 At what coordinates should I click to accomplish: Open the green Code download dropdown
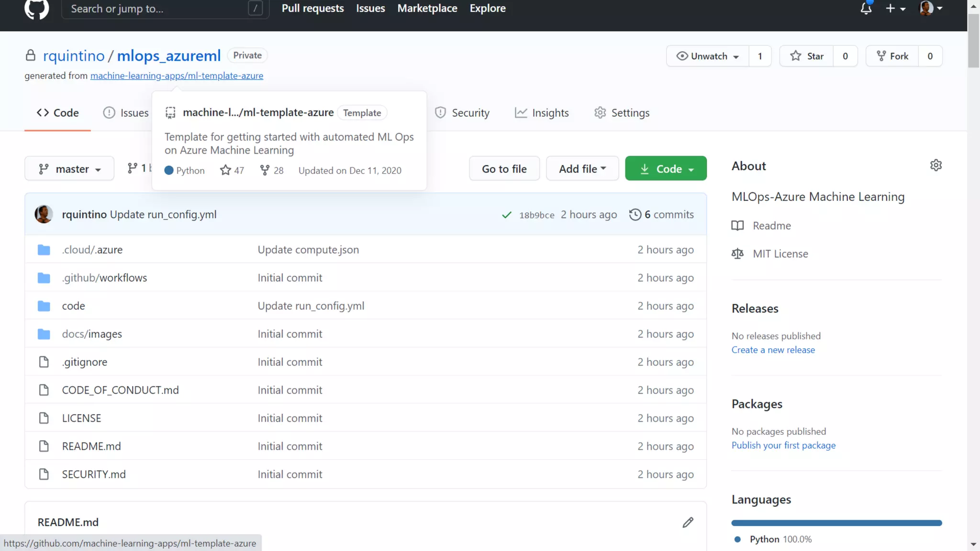point(666,169)
